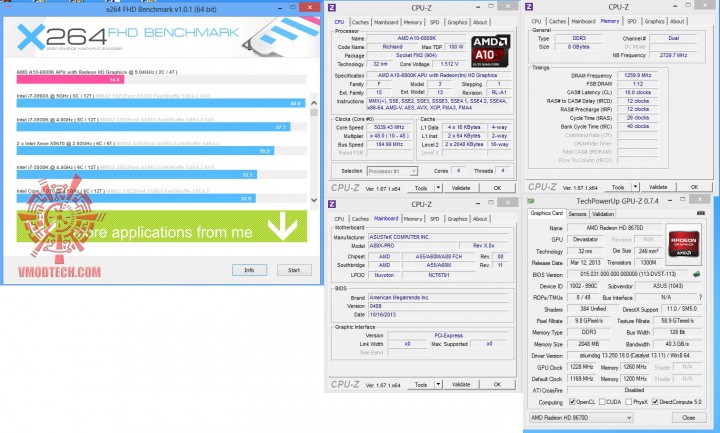Click the Info button in x264 benchmark
Image resolution: width=720 pixels, height=433 pixels.
249,270
